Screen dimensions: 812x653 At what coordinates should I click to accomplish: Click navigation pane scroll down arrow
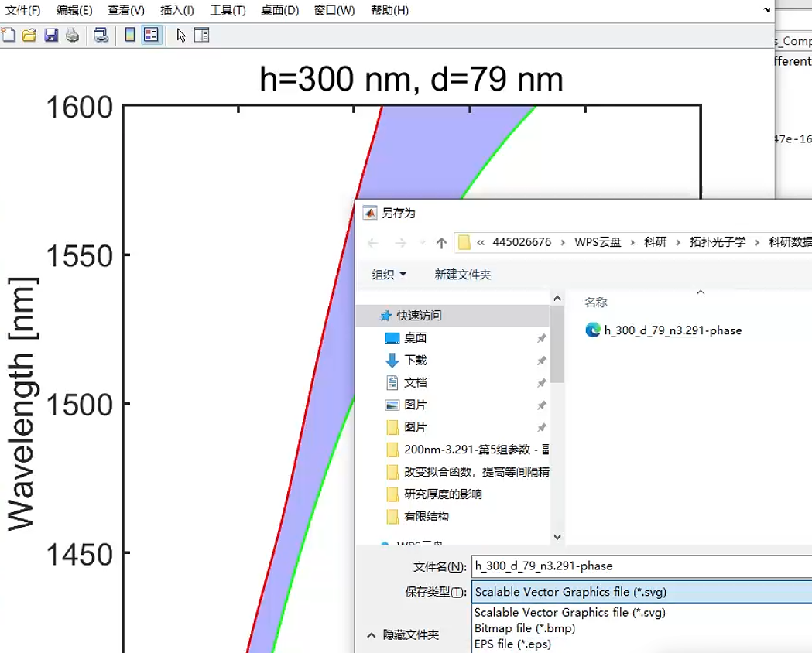[557, 537]
